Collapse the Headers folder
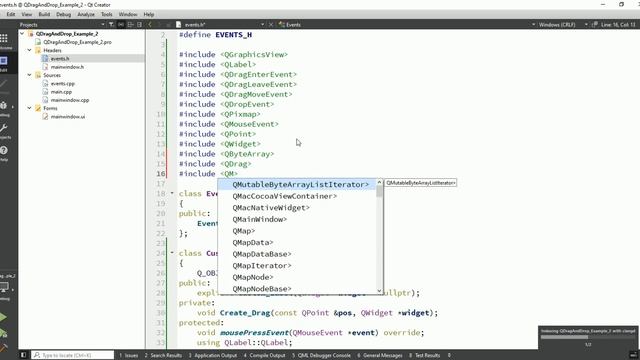This screenshot has height=360, width=640. [29, 50]
